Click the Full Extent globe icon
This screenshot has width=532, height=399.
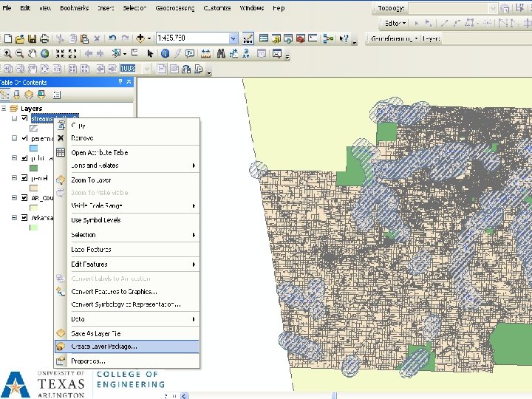[x=45, y=53]
